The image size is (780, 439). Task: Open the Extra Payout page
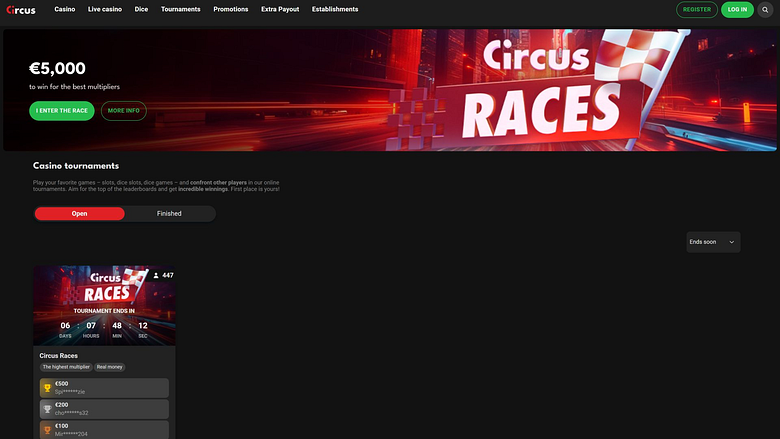tap(280, 9)
